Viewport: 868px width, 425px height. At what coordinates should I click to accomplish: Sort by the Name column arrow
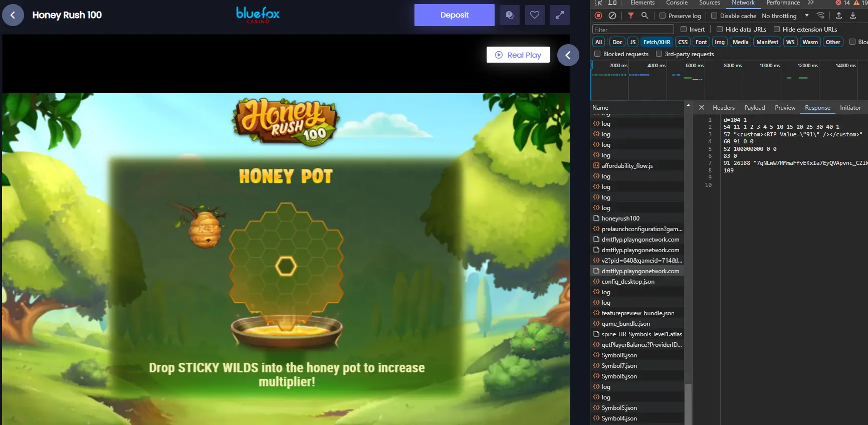688,106
